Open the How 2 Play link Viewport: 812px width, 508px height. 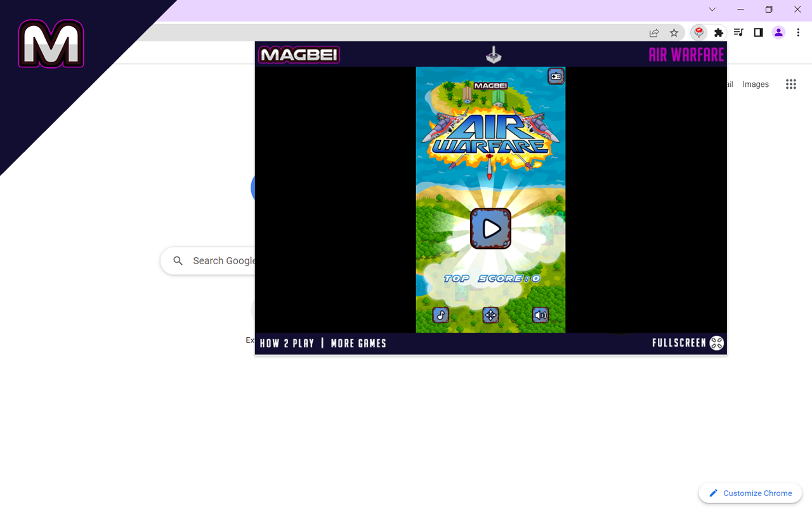pyautogui.click(x=287, y=344)
